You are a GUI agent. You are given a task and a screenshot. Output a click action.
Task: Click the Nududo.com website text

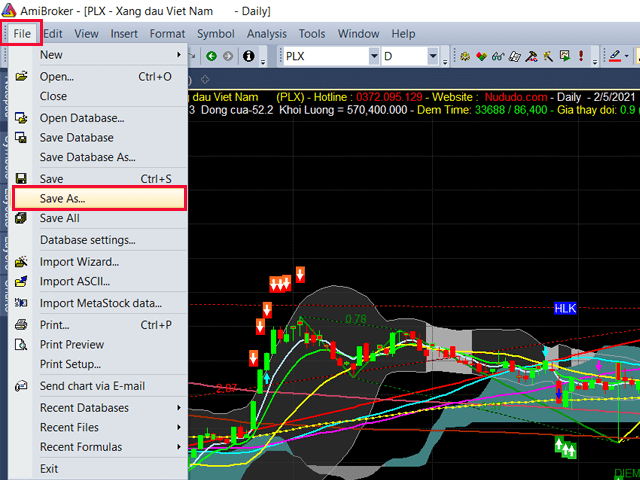[516, 98]
